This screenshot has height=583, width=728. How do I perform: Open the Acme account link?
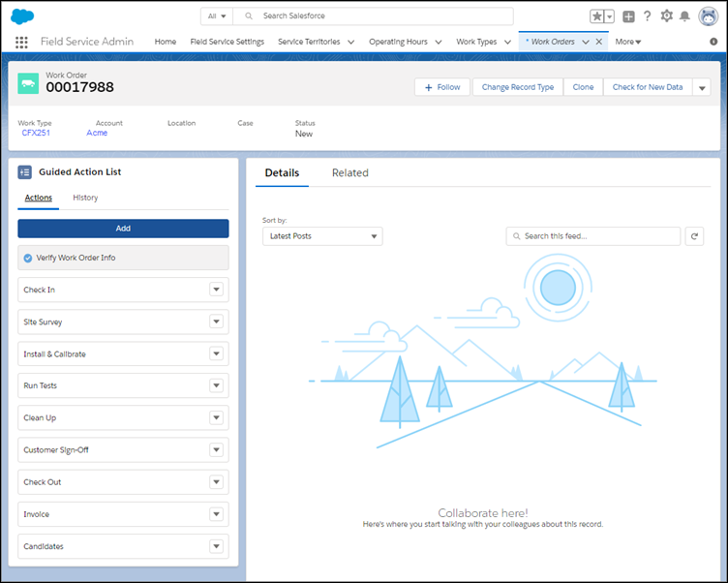pyautogui.click(x=97, y=133)
